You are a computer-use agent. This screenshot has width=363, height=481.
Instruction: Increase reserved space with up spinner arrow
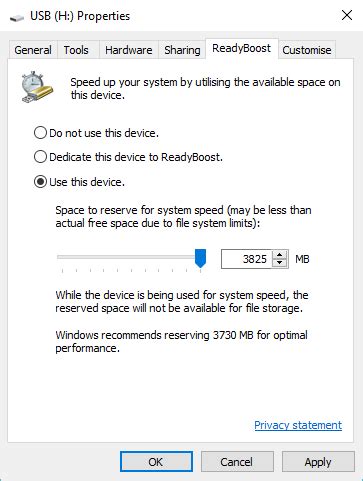(x=279, y=255)
